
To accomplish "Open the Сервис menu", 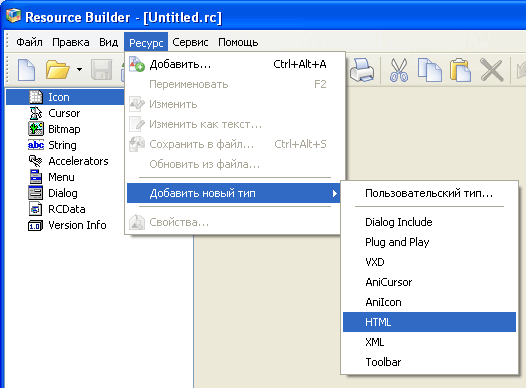I will click(x=190, y=42).
